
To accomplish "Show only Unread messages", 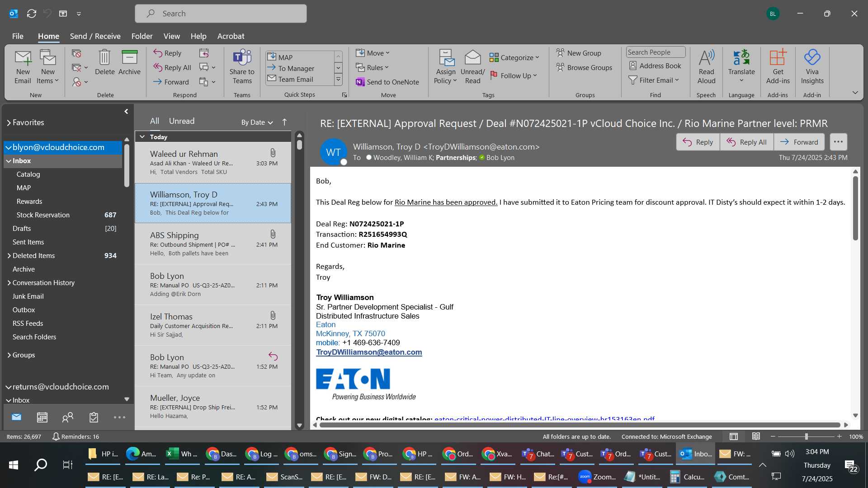I will coord(182,121).
